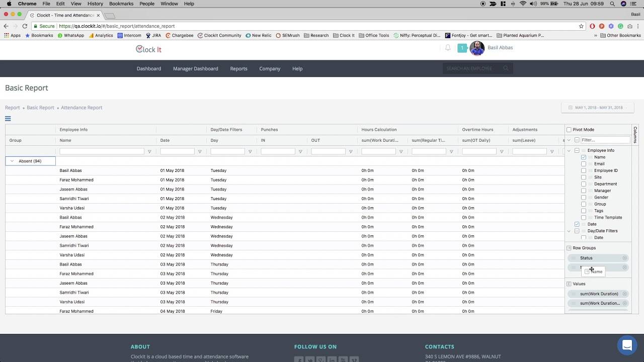Remove the Status chip from Row Groups
This screenshot has height=362, width=644.
click(625, 257)
